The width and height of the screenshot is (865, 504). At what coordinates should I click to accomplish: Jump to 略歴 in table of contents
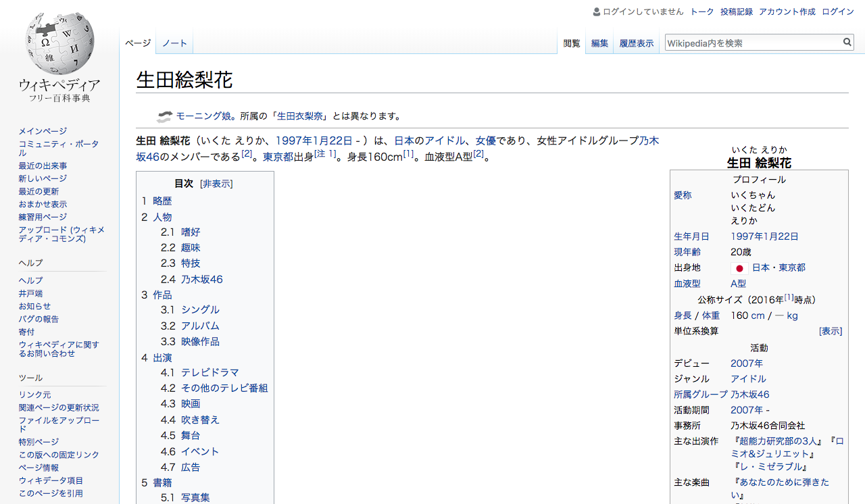pyautogui.click(x=162, y=201)
